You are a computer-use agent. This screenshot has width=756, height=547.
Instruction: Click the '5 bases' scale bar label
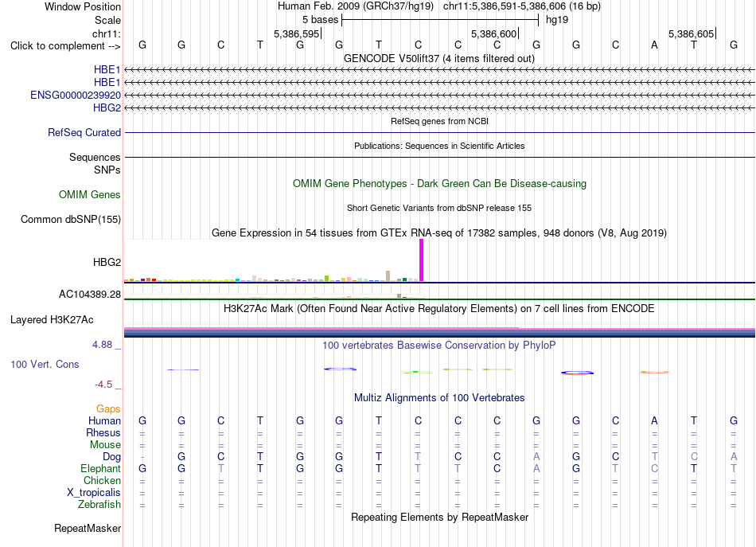[320, 20]
